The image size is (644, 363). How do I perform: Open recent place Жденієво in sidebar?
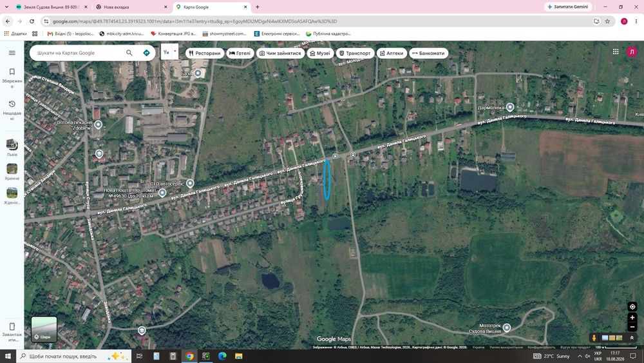click(12, 195)
